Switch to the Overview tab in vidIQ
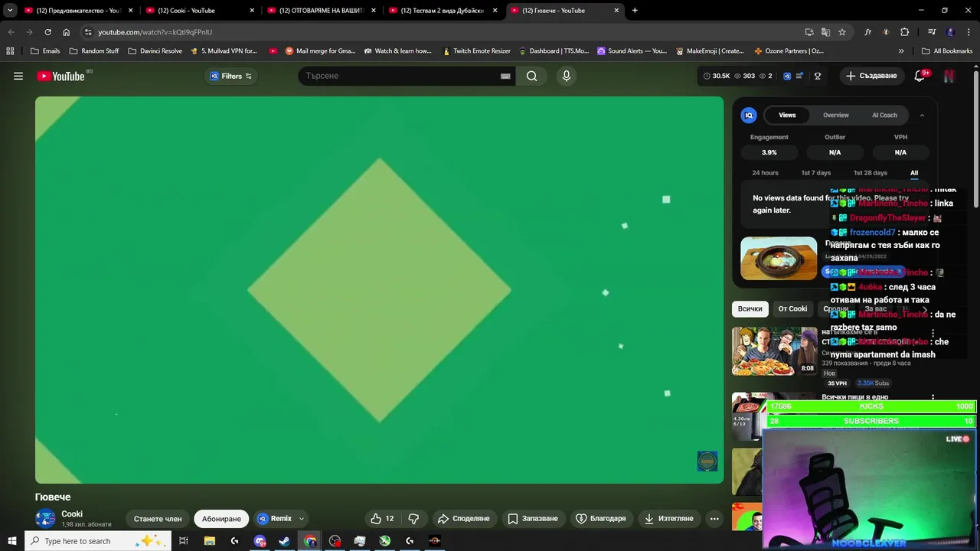The height and width of the screenshot is (551, 980). (x=836, y=115)
